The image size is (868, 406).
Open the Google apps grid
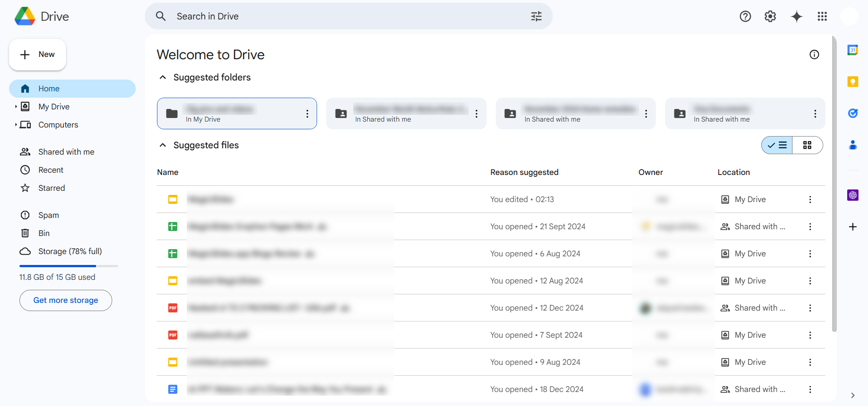[822, 17]
